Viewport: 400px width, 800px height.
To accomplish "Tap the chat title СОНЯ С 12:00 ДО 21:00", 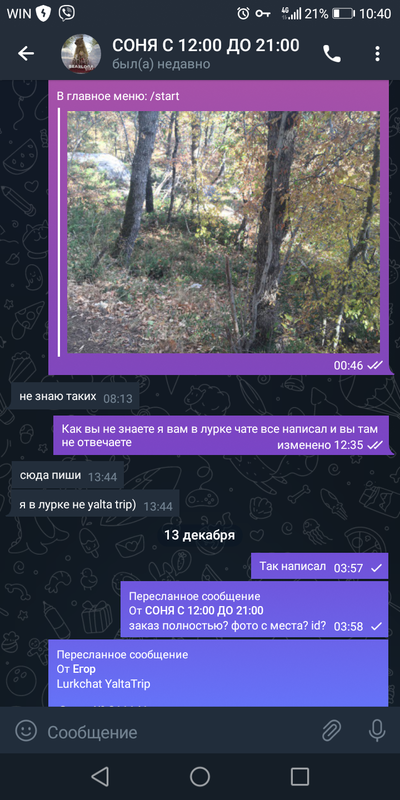I will tap(206, 46).
